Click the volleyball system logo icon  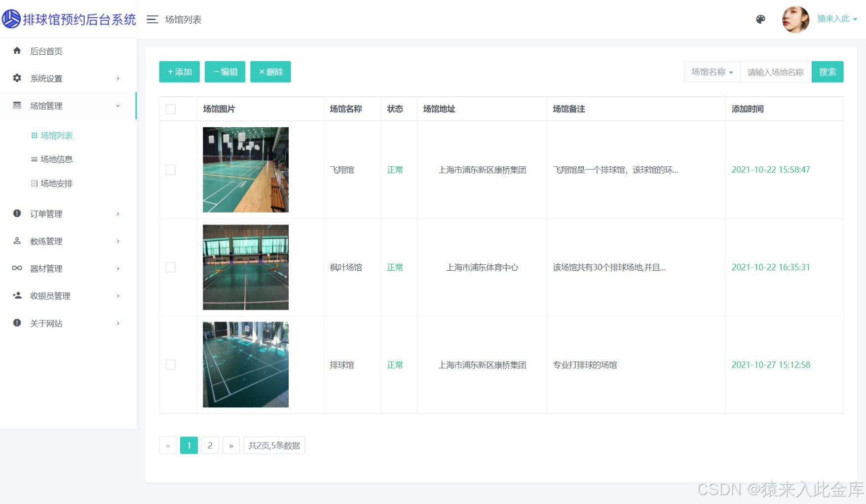tap(11, 19)
